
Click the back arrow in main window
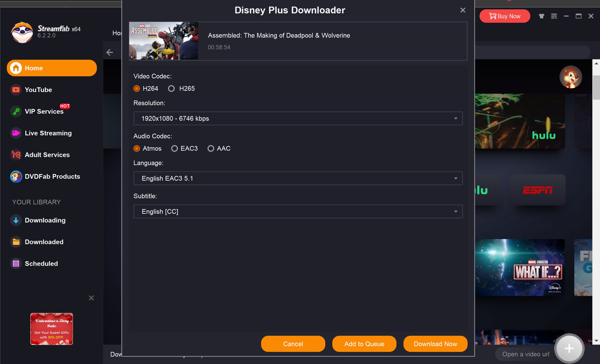tap(110, 52)
